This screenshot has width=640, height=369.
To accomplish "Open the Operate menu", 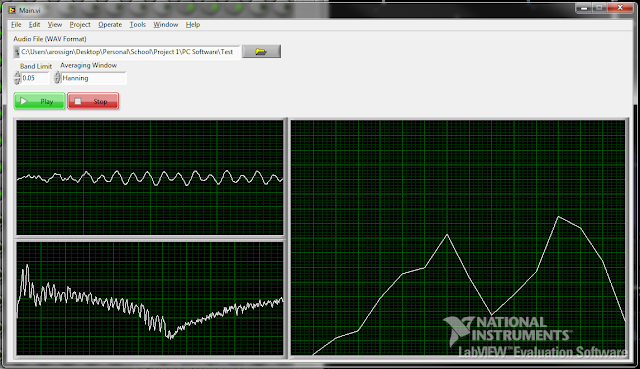I will [x=110, y=24].
